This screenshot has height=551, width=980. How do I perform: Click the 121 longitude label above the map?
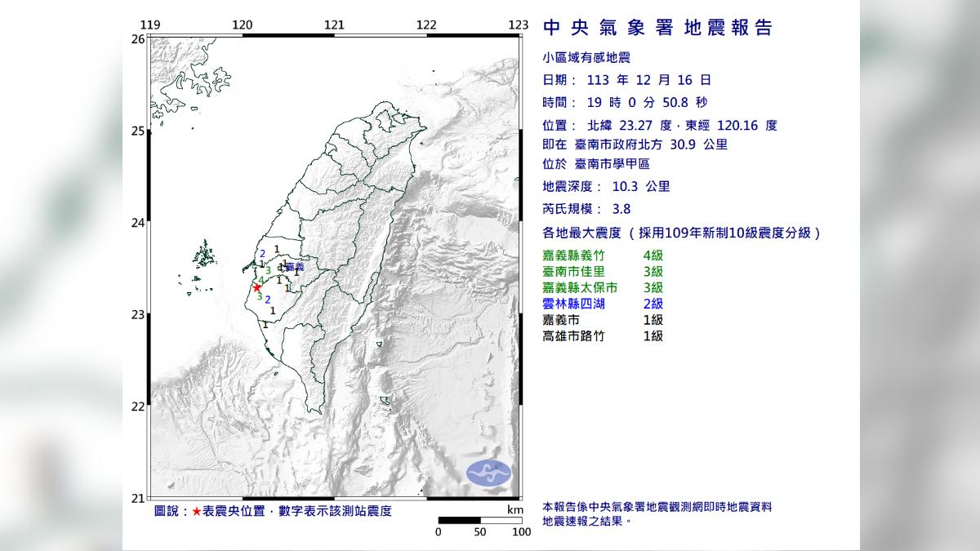[333, 25]
